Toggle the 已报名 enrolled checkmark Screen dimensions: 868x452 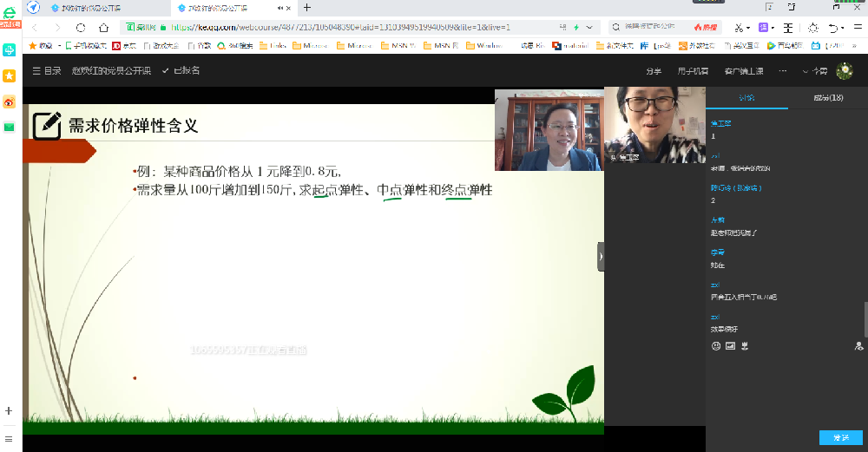[181, 70]
